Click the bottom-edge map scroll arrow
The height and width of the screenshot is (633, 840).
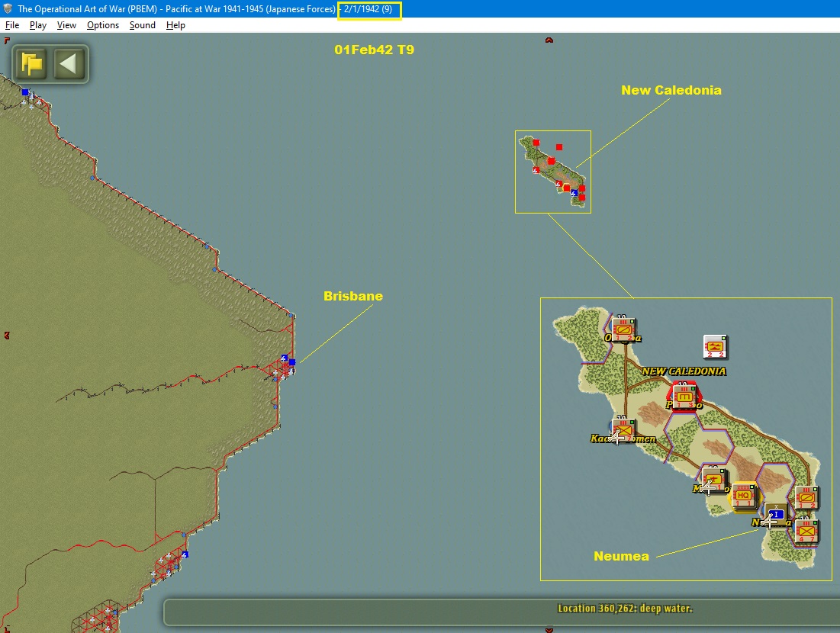click(x=549, y=630)
